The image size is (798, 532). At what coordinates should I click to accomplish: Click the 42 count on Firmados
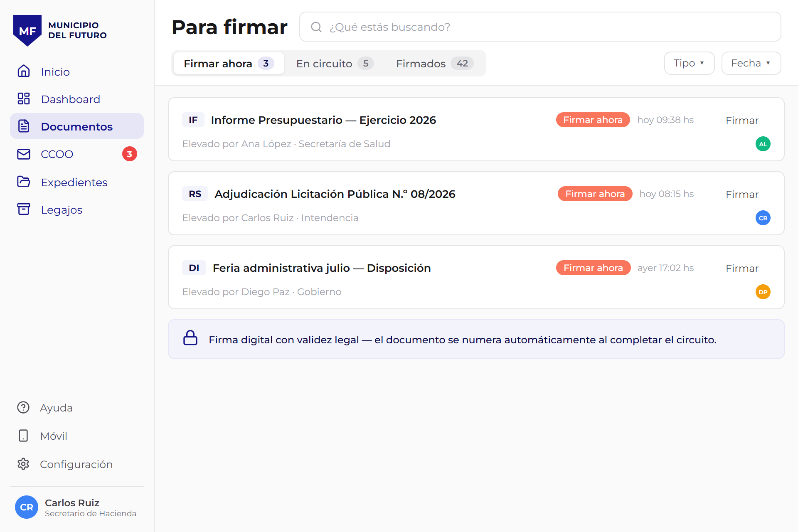click(462, 63)
